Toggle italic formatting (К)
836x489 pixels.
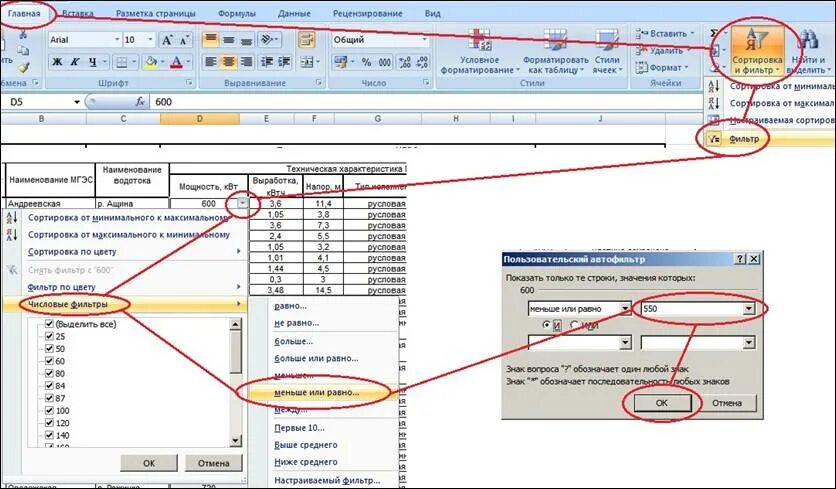[x=75, y=62]
